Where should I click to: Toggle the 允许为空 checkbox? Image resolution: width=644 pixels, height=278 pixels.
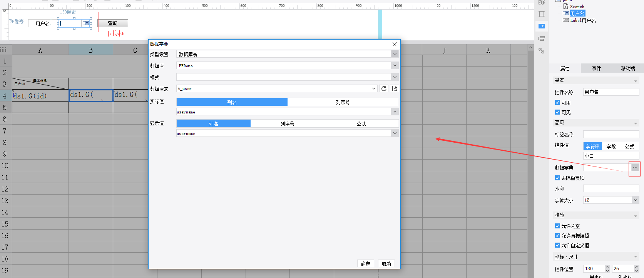557,226
